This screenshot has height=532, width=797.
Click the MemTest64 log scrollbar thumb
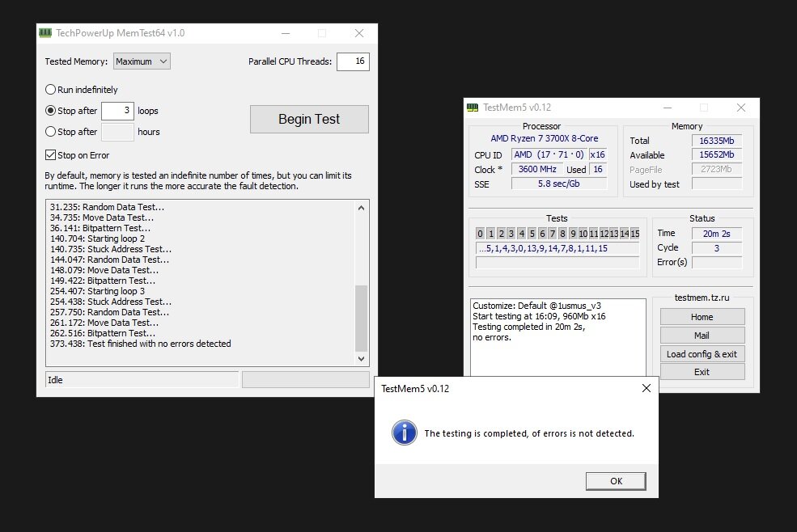coord(361,318)
